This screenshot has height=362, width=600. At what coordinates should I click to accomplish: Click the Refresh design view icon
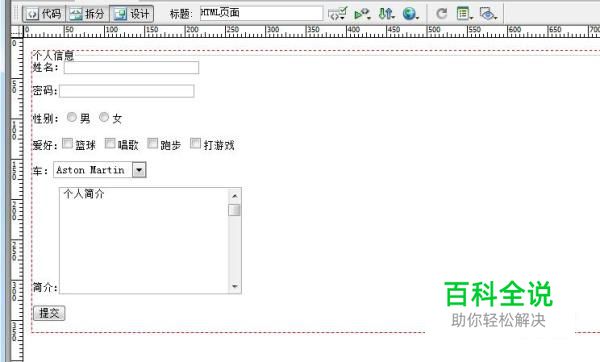(x=442, y=14)
